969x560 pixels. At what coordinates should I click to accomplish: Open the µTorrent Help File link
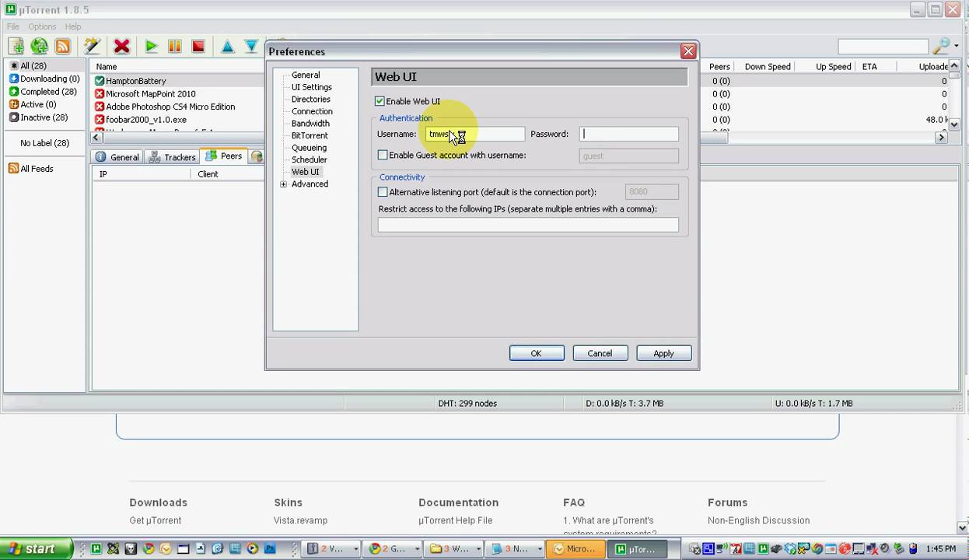[x=456, y=520]
